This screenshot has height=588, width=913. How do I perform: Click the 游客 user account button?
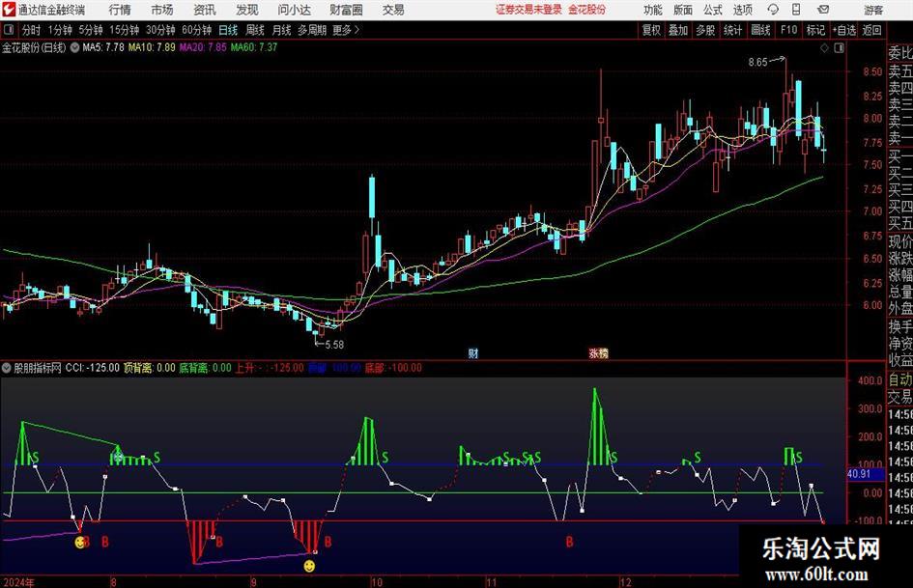coord(872,10)
